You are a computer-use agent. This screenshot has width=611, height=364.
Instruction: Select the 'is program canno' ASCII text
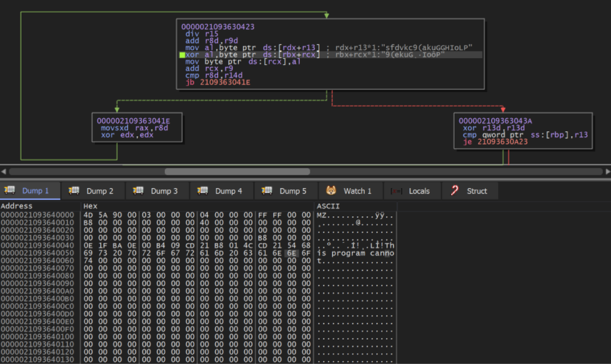click(356, 253)
